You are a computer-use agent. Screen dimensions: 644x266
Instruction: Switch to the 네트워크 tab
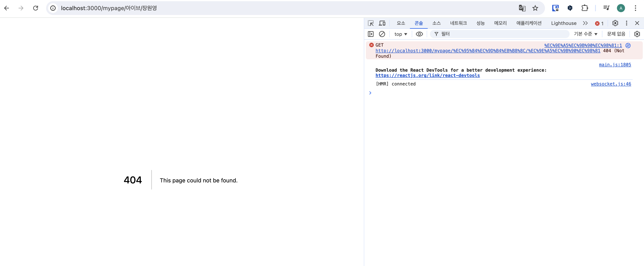tap(458, 23)
